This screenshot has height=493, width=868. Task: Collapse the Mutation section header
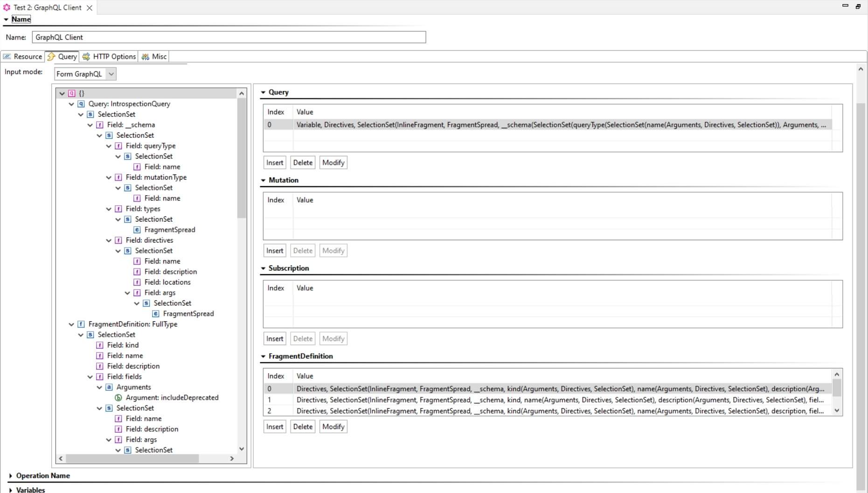coord(264,180)
